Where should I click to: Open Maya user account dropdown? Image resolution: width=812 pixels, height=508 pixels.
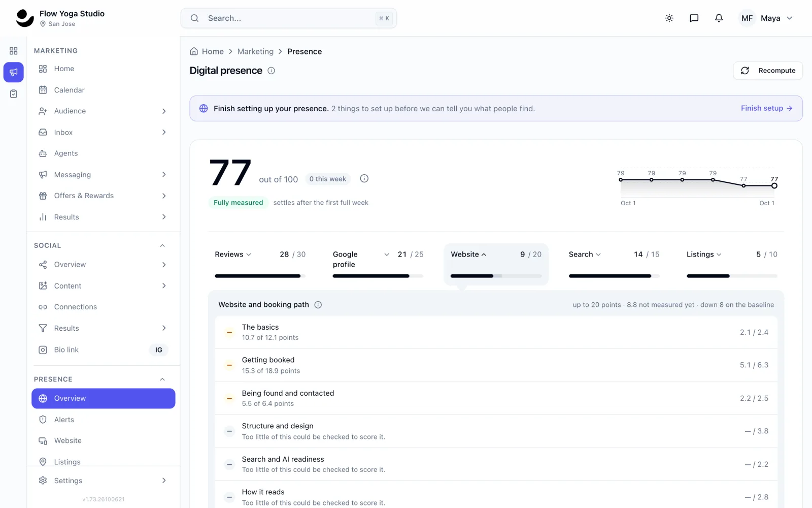click(766, 18)
